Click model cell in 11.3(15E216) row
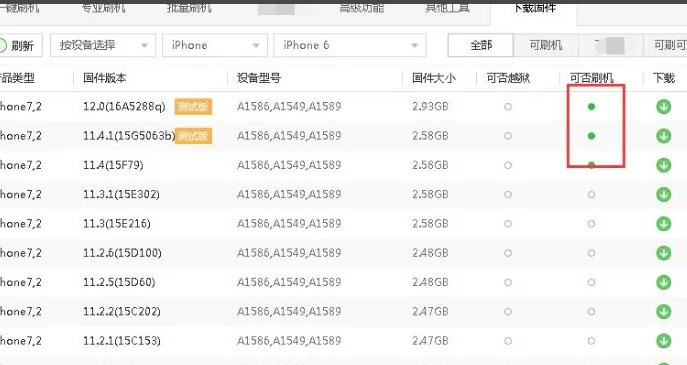 coord(289,223)
